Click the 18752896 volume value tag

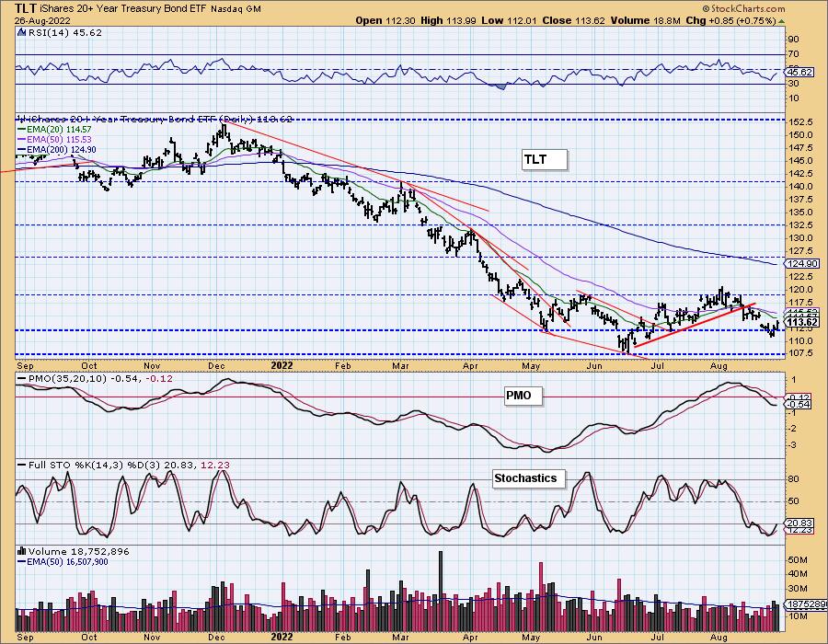tap(806, 604)
